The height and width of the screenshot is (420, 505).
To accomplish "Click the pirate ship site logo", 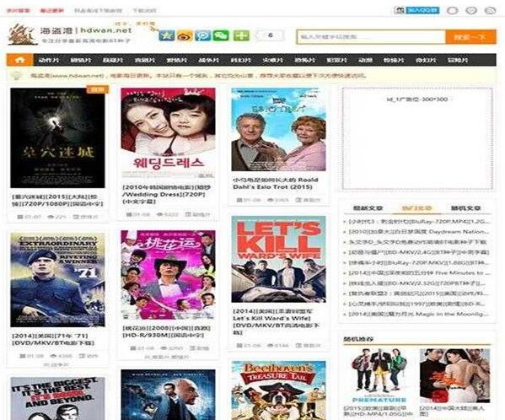I will pyautogui.click(x=21, y=35).
